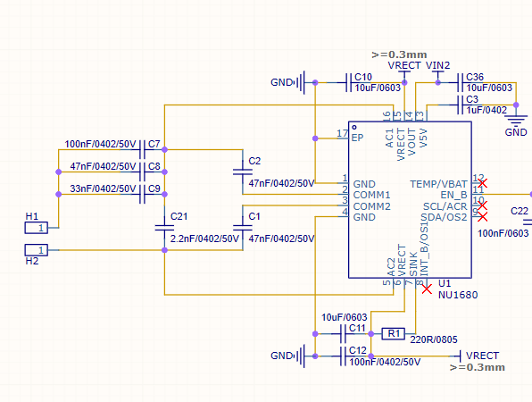Select no-connect X on pin 8

tap(427, 289)
